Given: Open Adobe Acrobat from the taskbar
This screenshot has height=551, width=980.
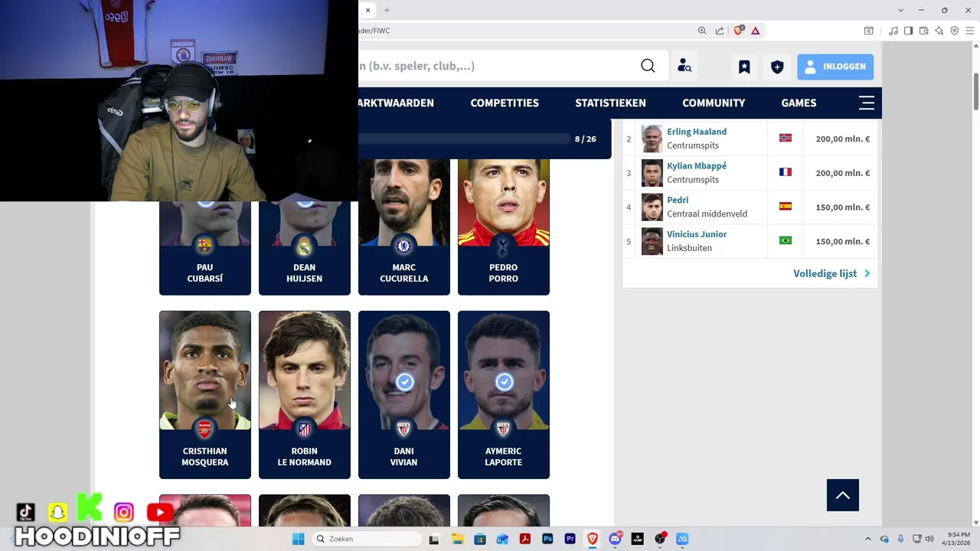Looking at the screenshot, I should (525, 539).
